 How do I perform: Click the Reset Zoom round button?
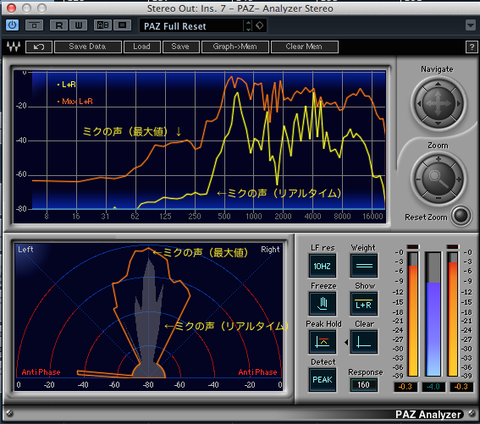(x=461, y=215)
